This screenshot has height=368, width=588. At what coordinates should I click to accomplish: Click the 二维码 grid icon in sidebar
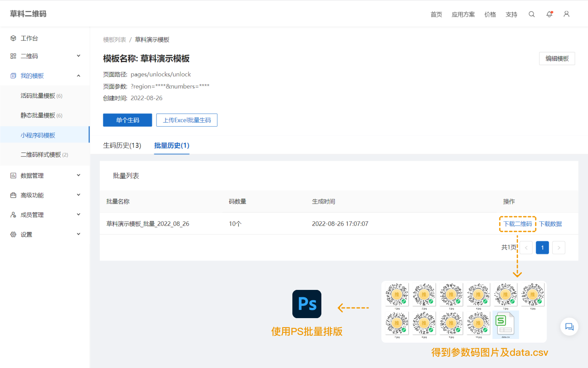click(x=13, y=56)
